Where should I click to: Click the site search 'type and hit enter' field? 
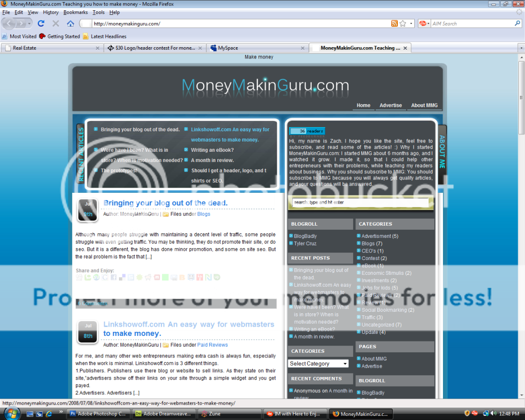(360, 202)
